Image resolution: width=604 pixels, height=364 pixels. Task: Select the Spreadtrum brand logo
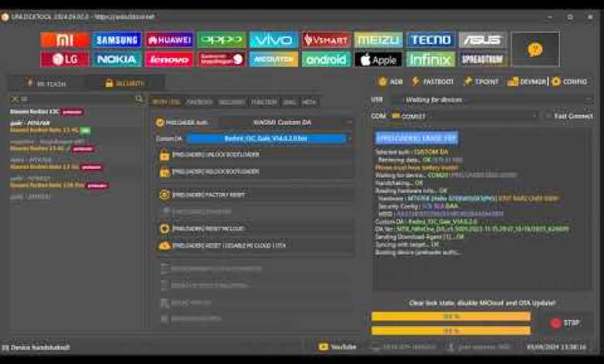482,60
